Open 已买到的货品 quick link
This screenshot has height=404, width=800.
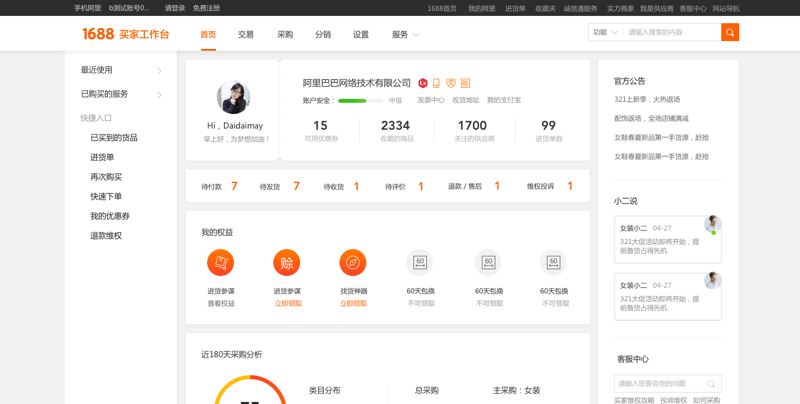114,138
